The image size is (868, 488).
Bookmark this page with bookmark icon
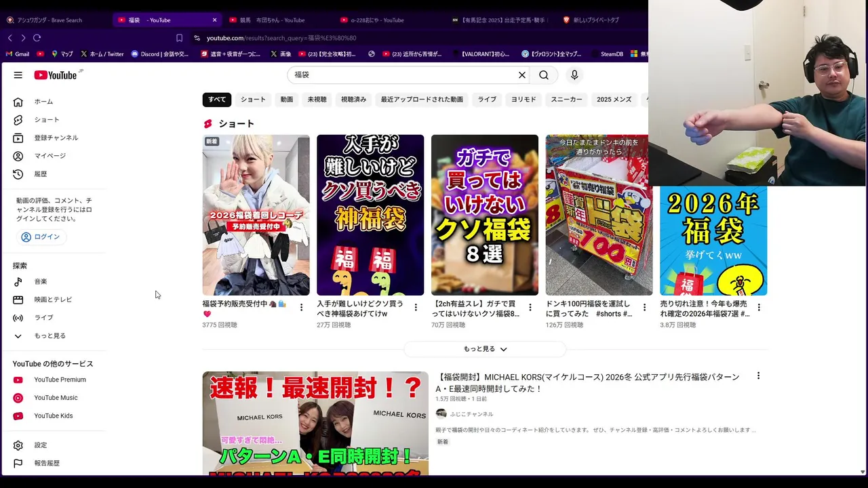179,38
